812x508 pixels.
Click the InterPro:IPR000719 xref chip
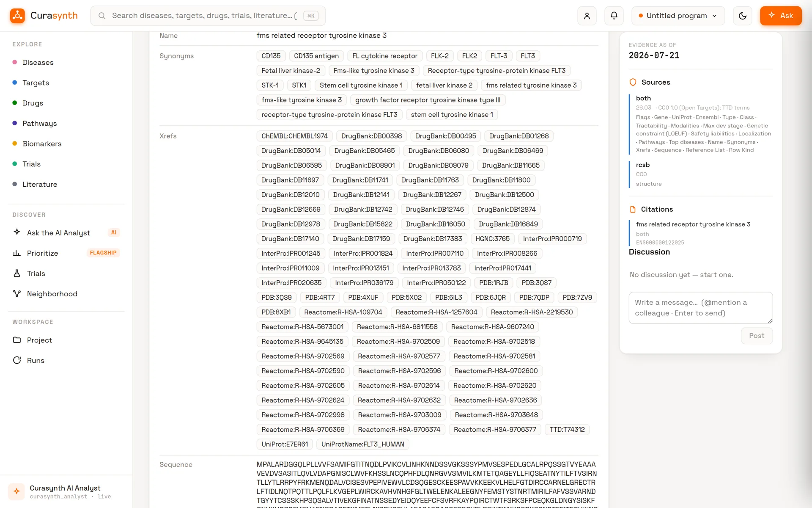click(x=552, y=239)
